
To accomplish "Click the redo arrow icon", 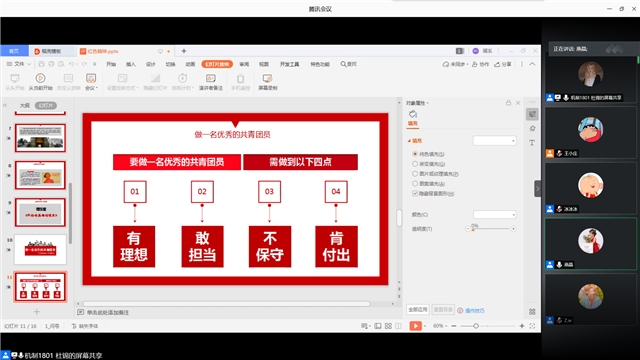I will 84,64.
